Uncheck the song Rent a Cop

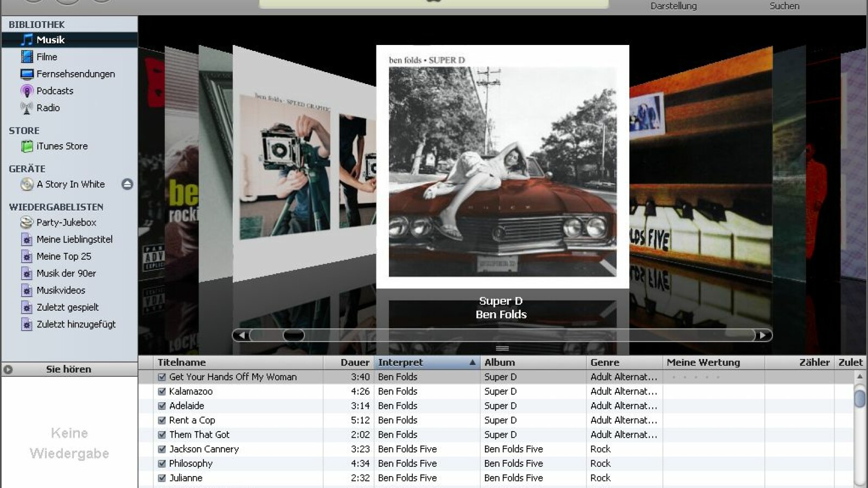(x=162, y=420)
